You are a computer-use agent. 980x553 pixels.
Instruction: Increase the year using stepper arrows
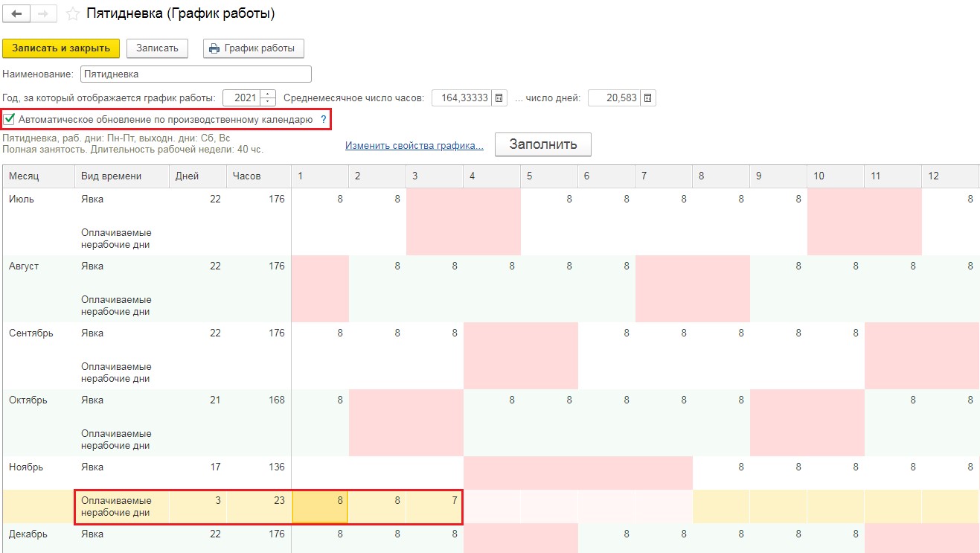268,94
